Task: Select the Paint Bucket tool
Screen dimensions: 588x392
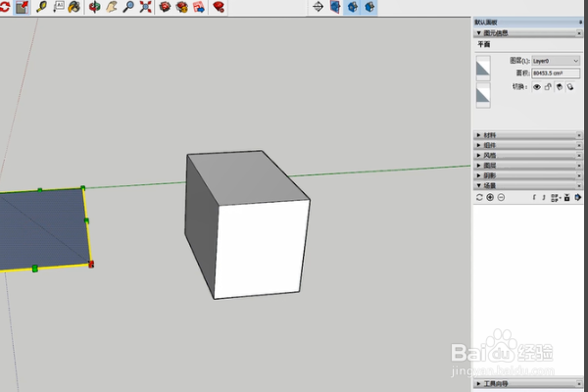Action: click(74, 7)
